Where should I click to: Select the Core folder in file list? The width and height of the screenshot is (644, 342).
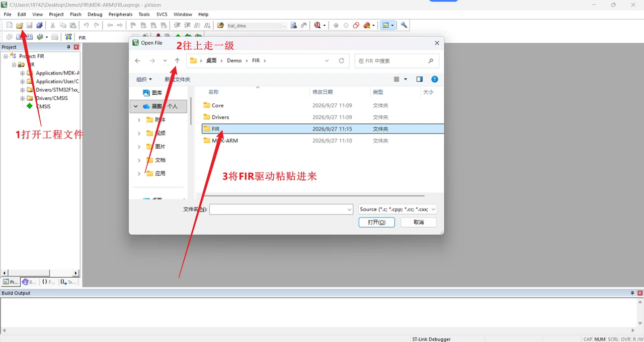tap(323, 105)
